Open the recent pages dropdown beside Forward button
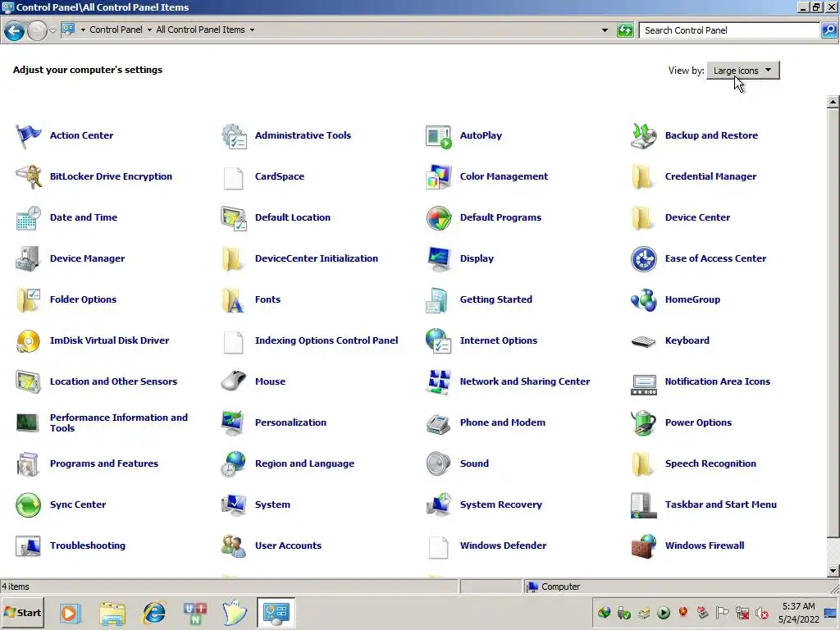840x630 pixels. pyautogui.click(x=52, y=30)
